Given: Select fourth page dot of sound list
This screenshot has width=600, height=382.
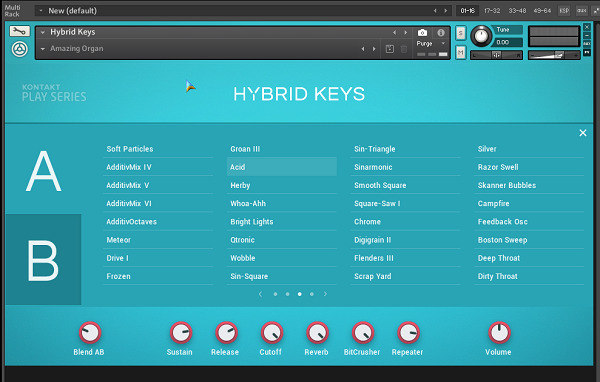Looking at the screenshot, I should (312, 294).
